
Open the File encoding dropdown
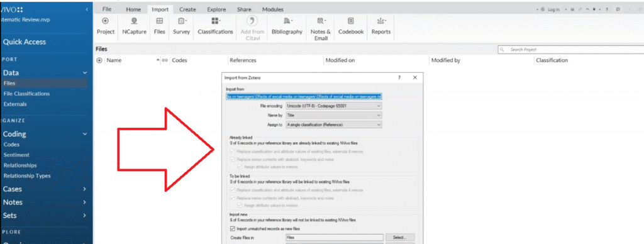click(x=334, y=106)
